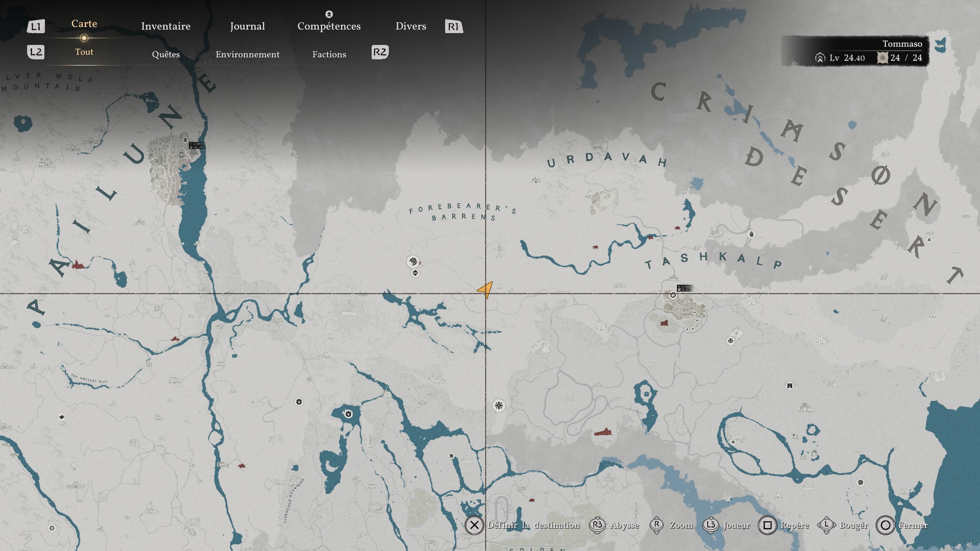
Task: Click the URDAVAH region label
Action: pyautogui.click(x=607, y=160)
